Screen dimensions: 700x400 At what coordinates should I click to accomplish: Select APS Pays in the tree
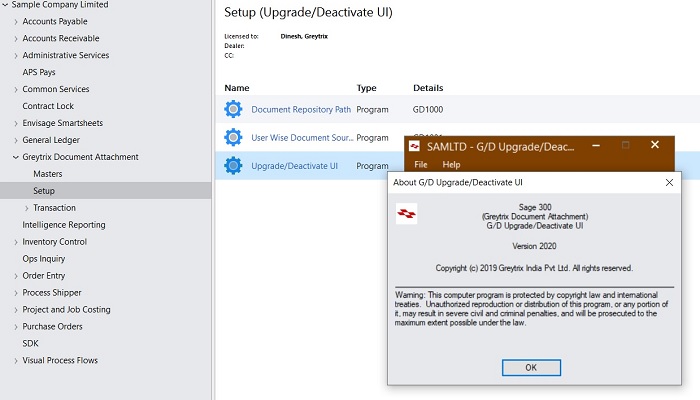point(39,72)
